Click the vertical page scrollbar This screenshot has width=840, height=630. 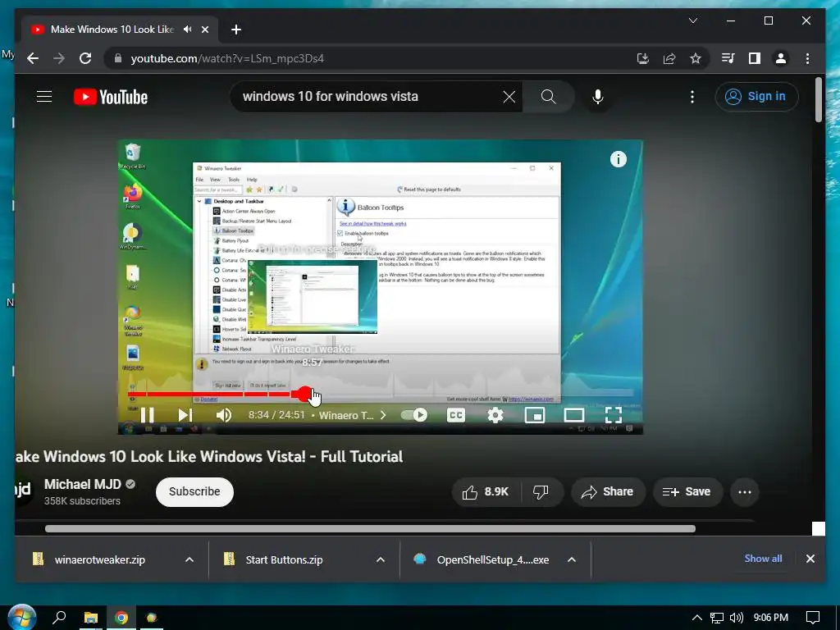tap(818, 99)
